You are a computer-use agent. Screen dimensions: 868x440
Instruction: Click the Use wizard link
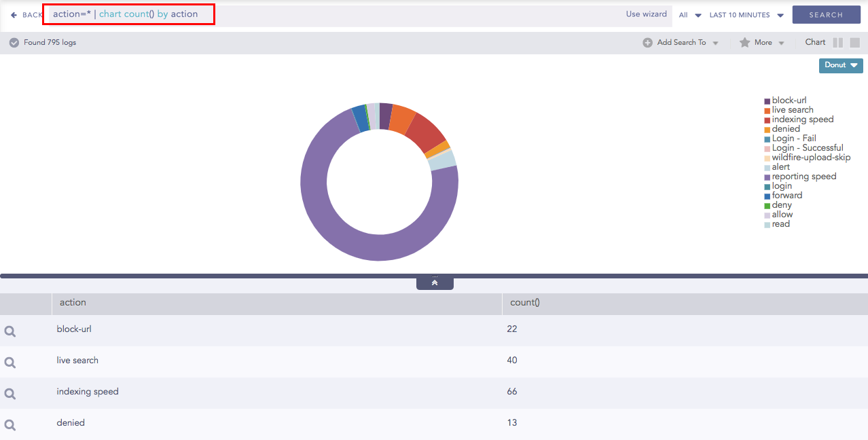[x=646, y=14]
